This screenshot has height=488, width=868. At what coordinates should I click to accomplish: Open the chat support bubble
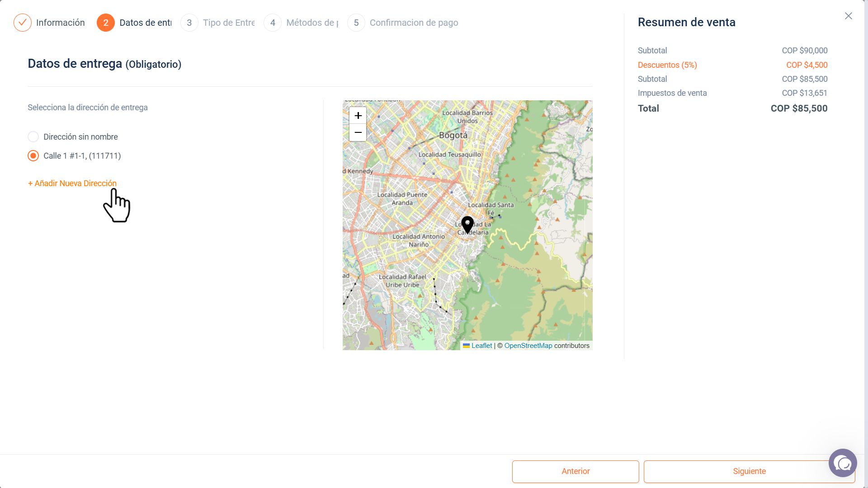coord(843,463)
